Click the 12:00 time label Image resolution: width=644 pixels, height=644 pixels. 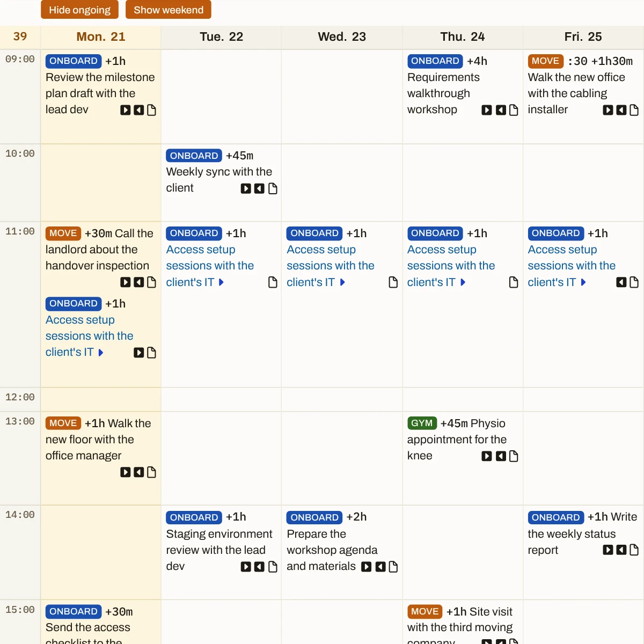20,397
